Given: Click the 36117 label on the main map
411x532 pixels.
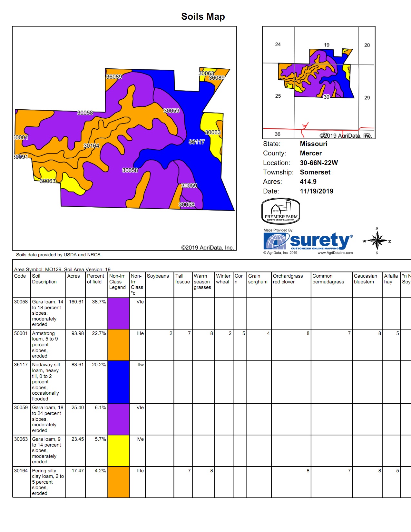Looking at the screenshot, I should coord(196,142).
